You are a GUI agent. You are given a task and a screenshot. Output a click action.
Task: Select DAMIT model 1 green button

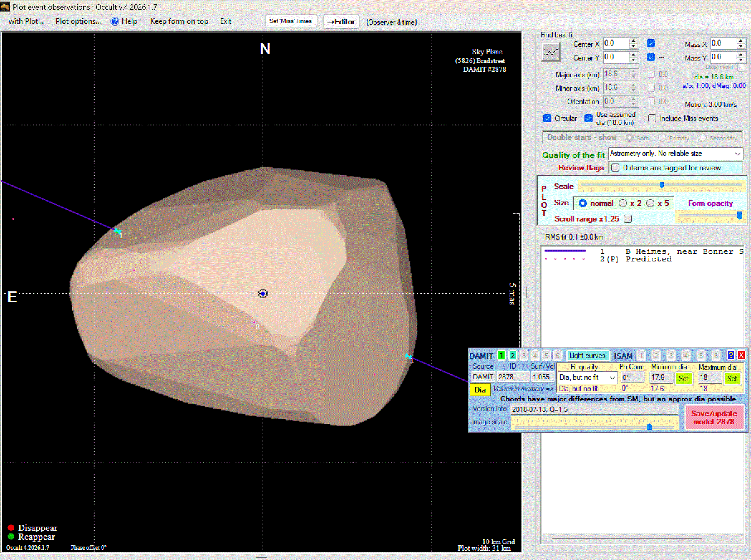[501, 355]
